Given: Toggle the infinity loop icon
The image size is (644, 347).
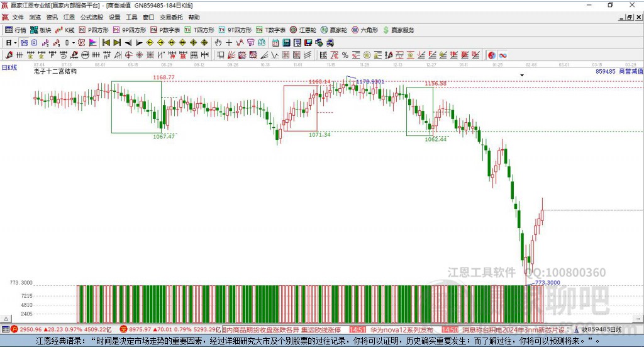Looking at the screenshot, I should (502, 55).
